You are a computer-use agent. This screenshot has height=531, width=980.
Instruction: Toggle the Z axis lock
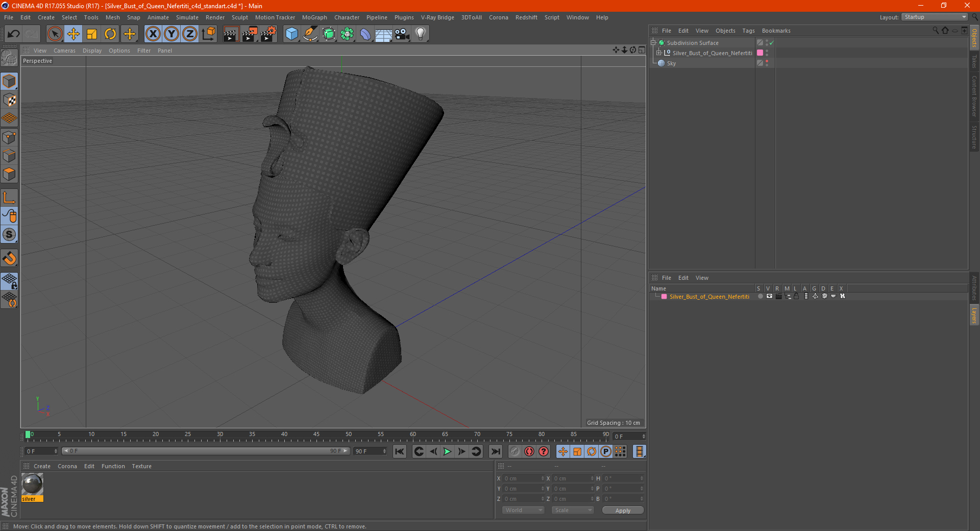coord(190,34)
